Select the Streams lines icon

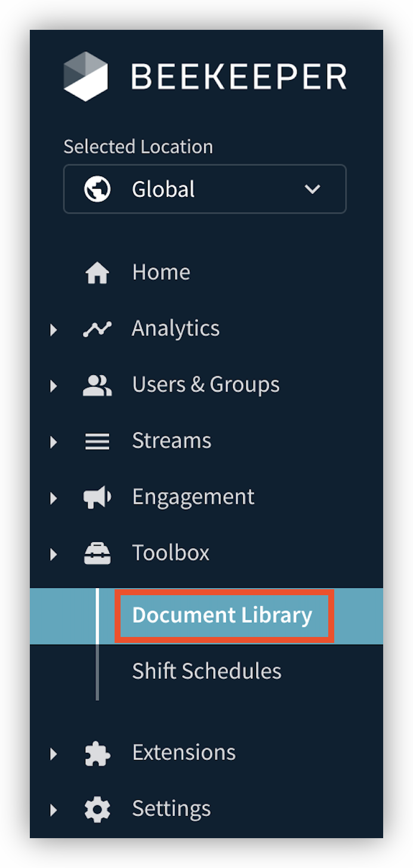click(x=97, y=441)
